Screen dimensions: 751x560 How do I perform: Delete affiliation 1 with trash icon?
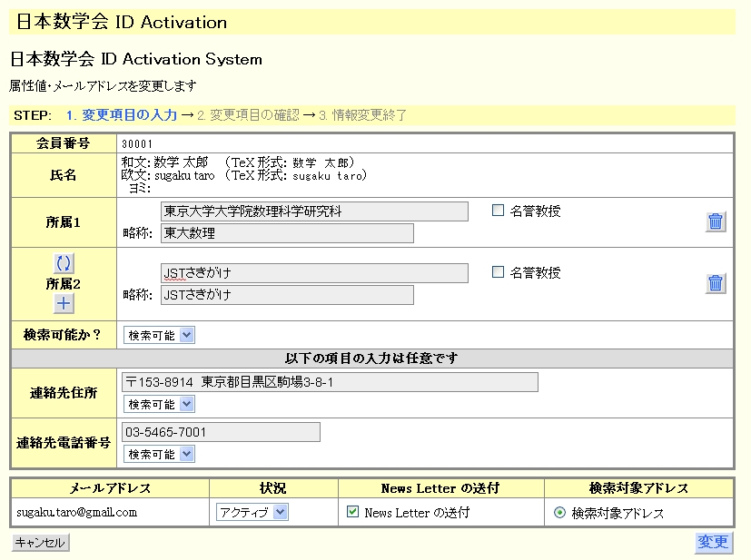[x=716, y=221]
